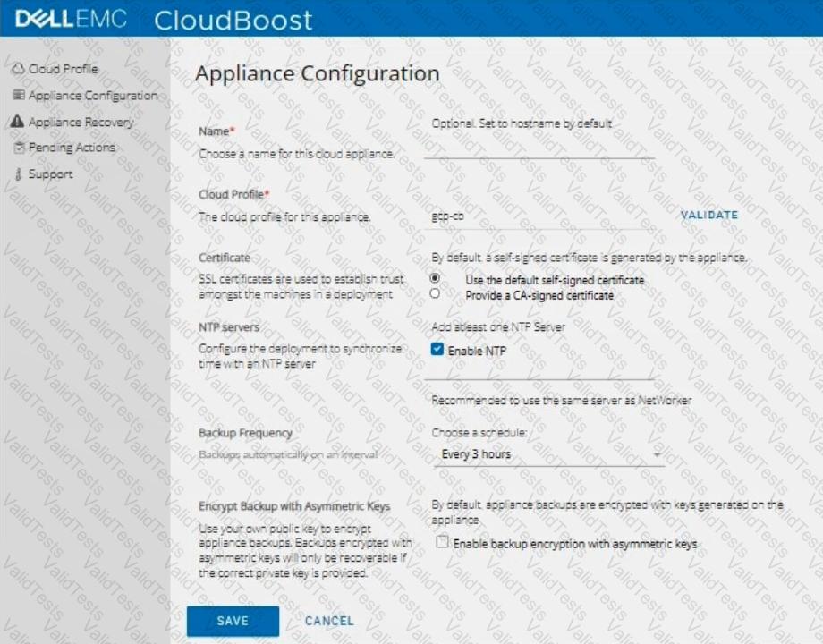Image resolution: width=823 pixels, height=644 pixels.
Task: Click the Pending Actions clipboard icon
Action: point(17,148)
